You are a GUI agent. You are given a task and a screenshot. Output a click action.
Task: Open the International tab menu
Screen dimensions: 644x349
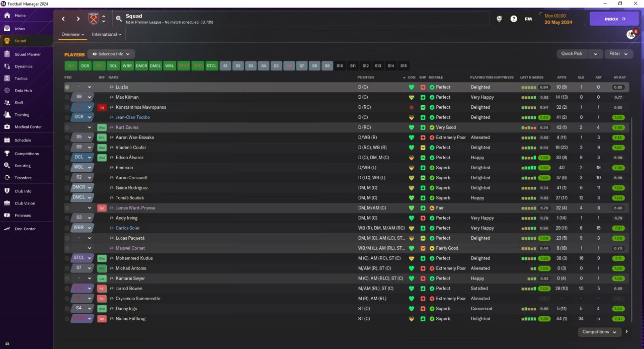pos(106,35)
